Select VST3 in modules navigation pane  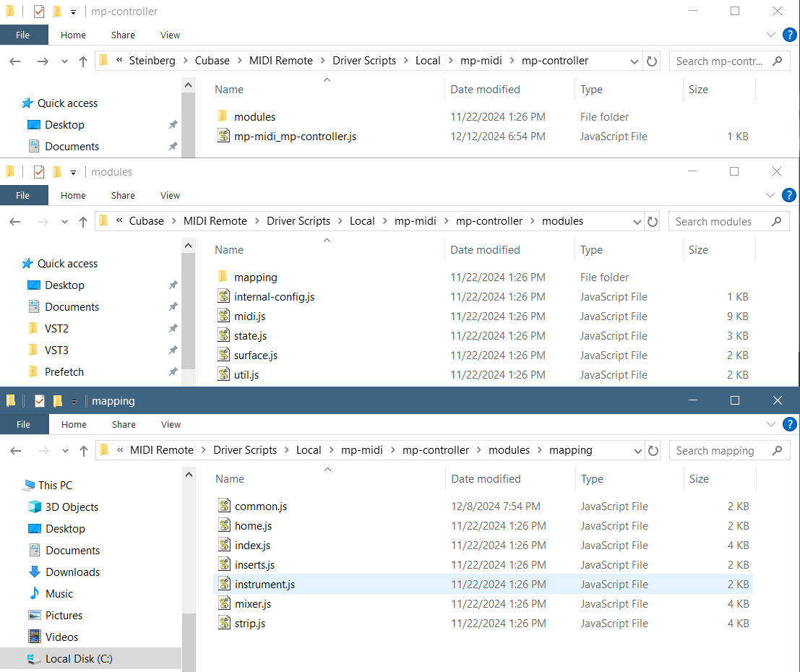[56, 350]
